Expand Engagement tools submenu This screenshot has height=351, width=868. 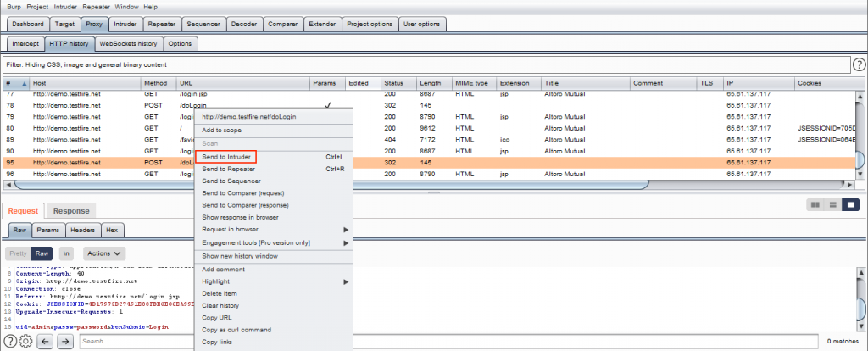pos(274,243)
